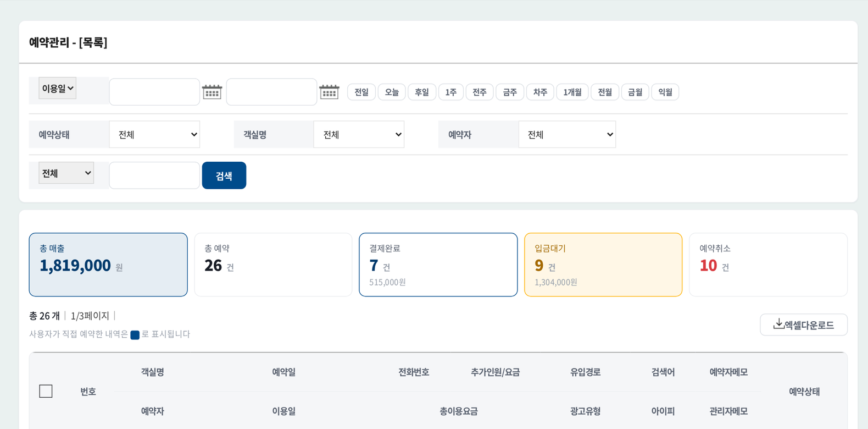This screenshot has width=868, height=429.
Task: Select the 차주 date shortcut
Action: tap(540, 92)
